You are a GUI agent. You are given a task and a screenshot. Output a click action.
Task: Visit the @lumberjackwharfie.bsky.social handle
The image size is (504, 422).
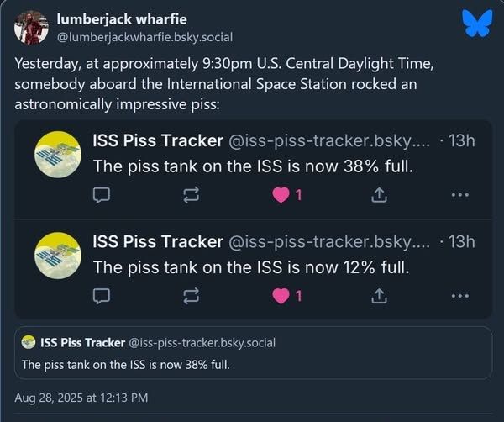[x=144, y=36]
